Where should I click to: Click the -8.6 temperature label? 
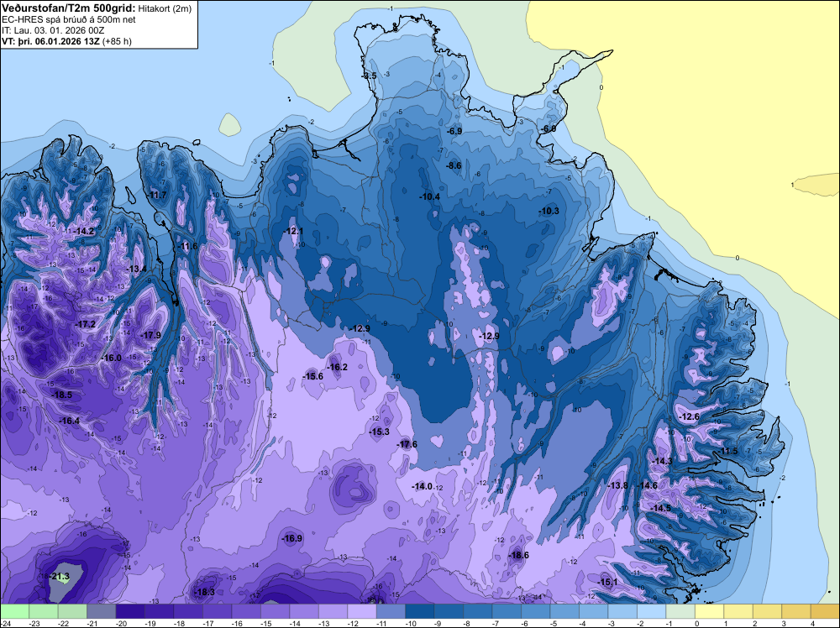click(454, 166)
